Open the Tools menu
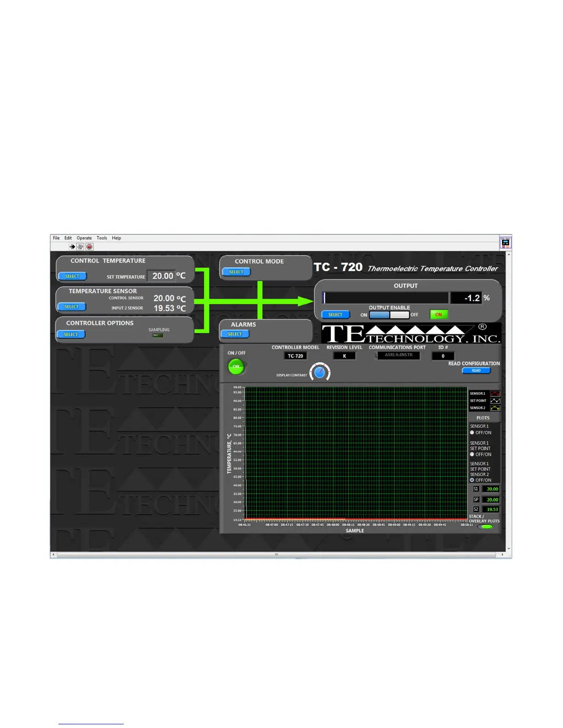 coord(102,238)
